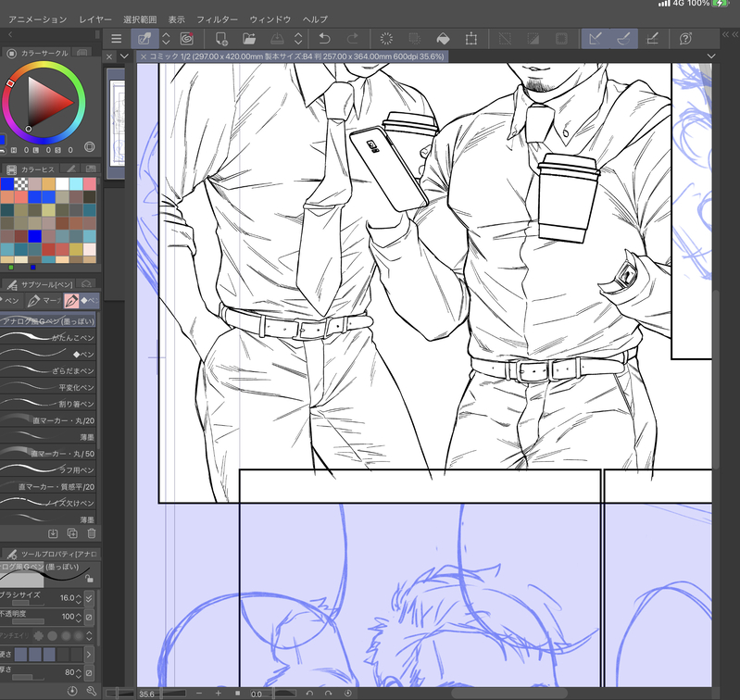
Task: Reset tool properties to initial settings icon
Action: [x=72, y=691]
